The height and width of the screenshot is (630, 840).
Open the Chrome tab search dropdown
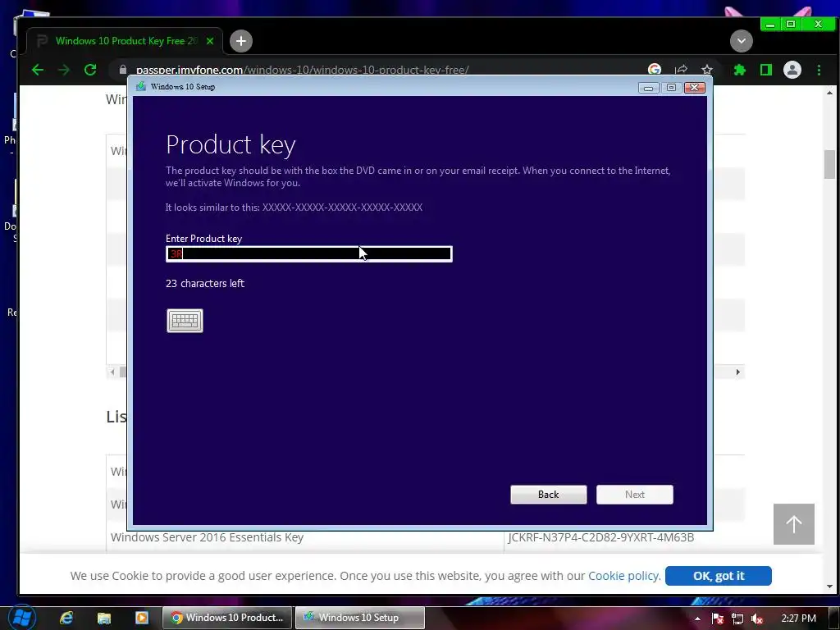[742, 41]
